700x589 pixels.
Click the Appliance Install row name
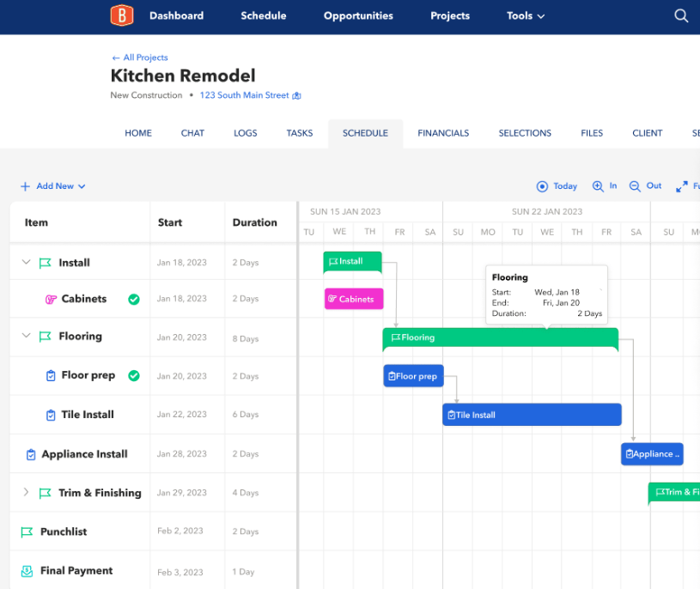point(84,454)
